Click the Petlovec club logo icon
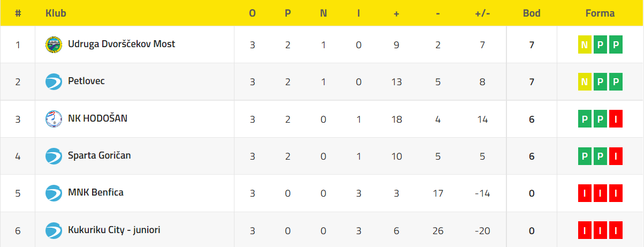 point(54,81)
